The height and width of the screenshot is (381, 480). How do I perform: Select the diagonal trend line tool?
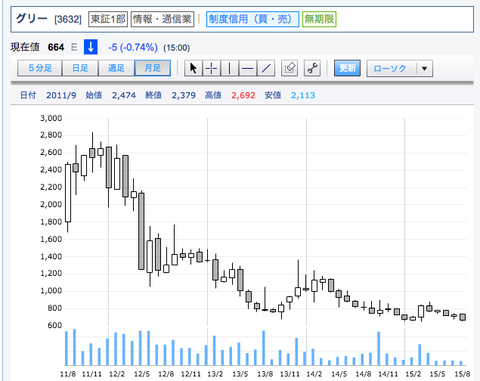(266, 68)
